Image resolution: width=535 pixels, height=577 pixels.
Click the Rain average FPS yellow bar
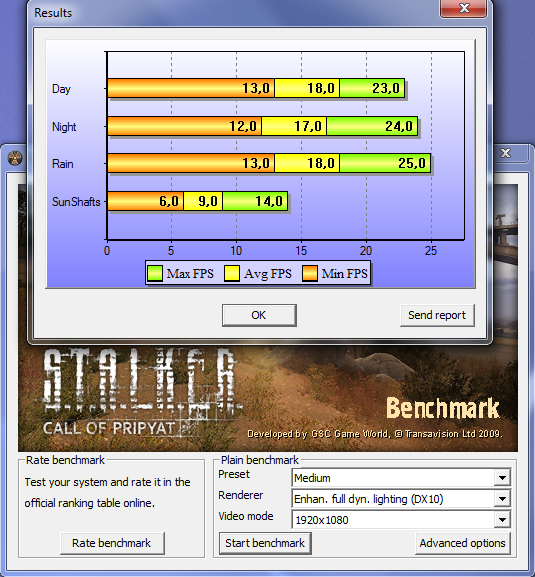(307, 163)
